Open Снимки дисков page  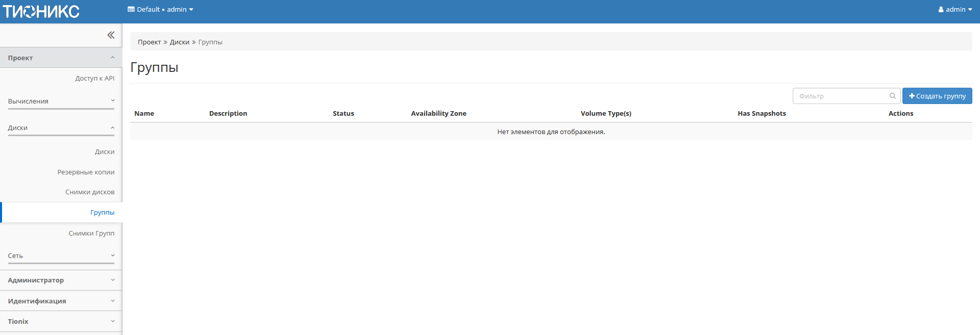click(x=90, y=192)
